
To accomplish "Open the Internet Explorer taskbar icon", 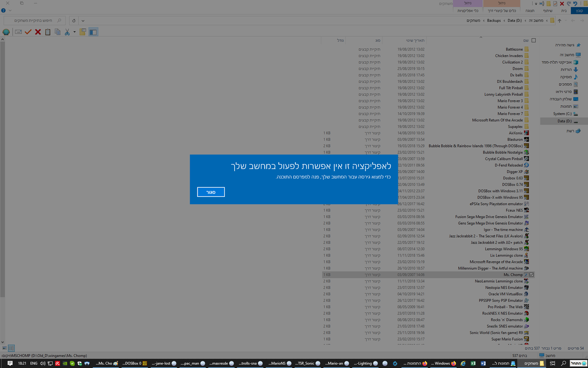I will [463, 363].
